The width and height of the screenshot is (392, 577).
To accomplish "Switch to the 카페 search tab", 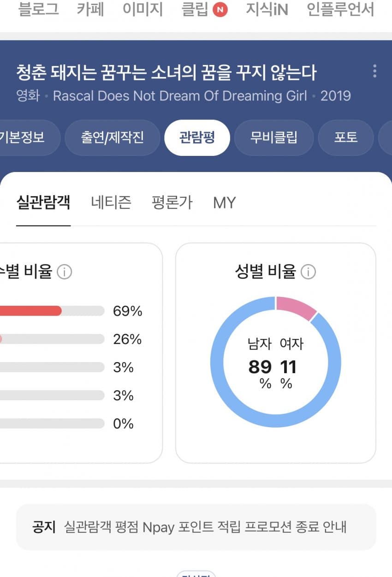I will coord(90,9).
